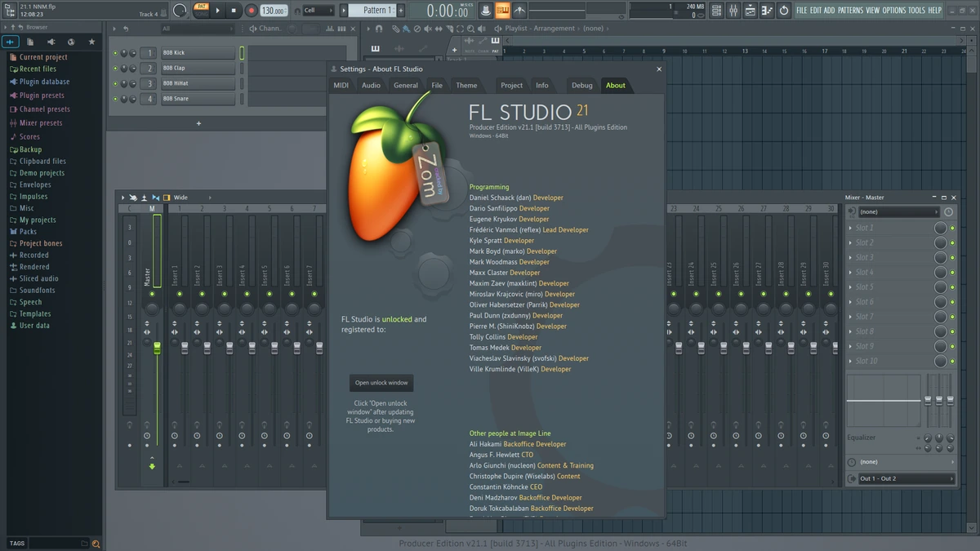The image size is (980, 551).
Task: Click Open unlock window button
Action: click(381, 383)
